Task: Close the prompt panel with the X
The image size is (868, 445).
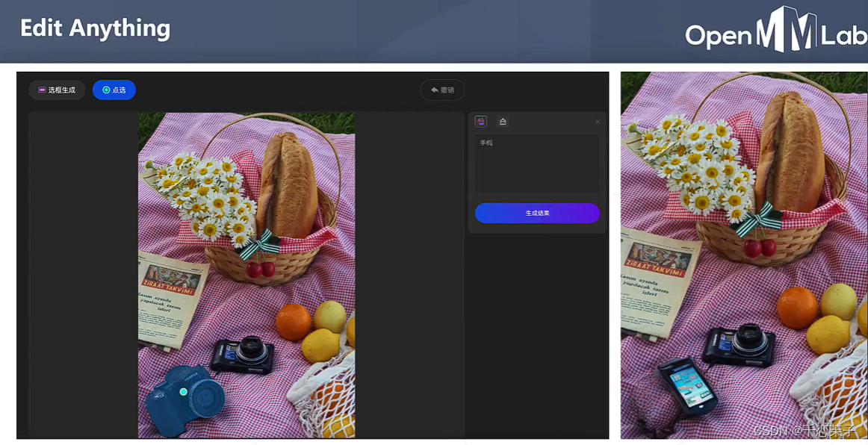Action: coord(597,121)
